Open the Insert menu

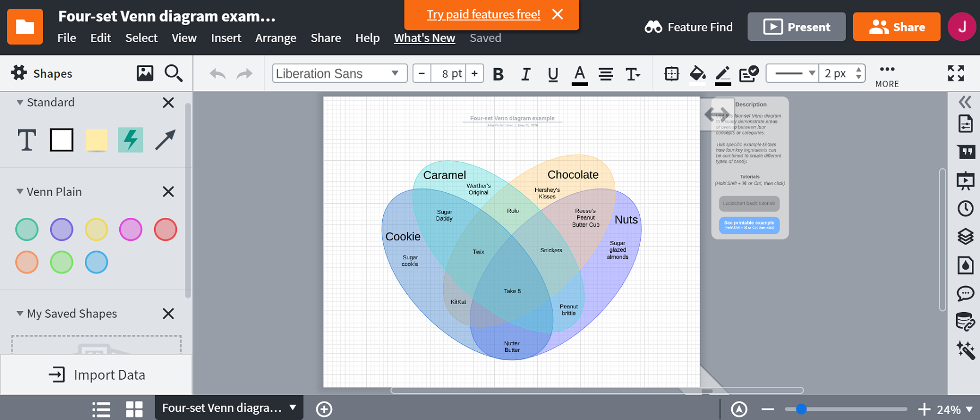pos(226,38)
